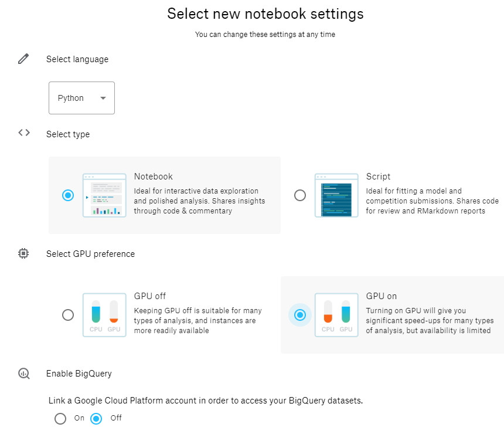This screenshot has height=434, width=504.
Task: Click the Notebook illustration thumbnail
Action: pos(104,195)
